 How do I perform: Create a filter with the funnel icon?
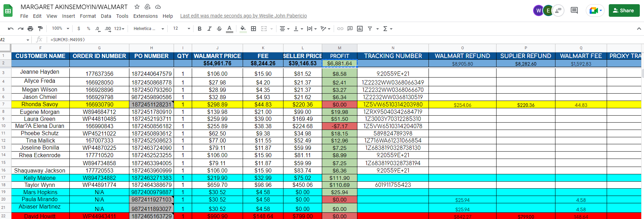point(370,29)
